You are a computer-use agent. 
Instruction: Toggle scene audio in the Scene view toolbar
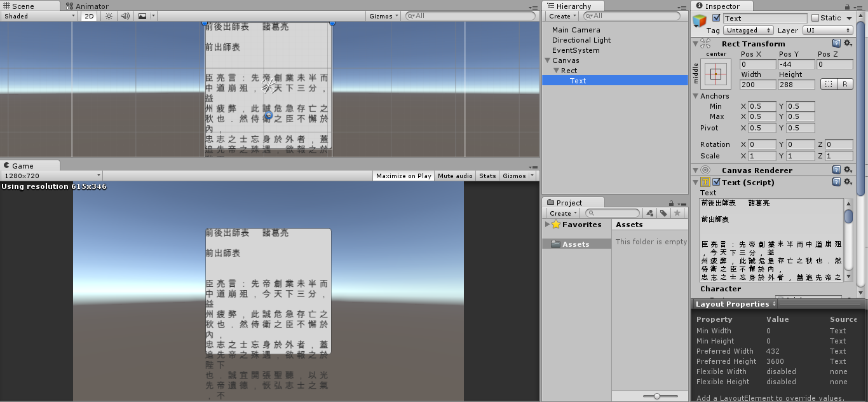125,16
